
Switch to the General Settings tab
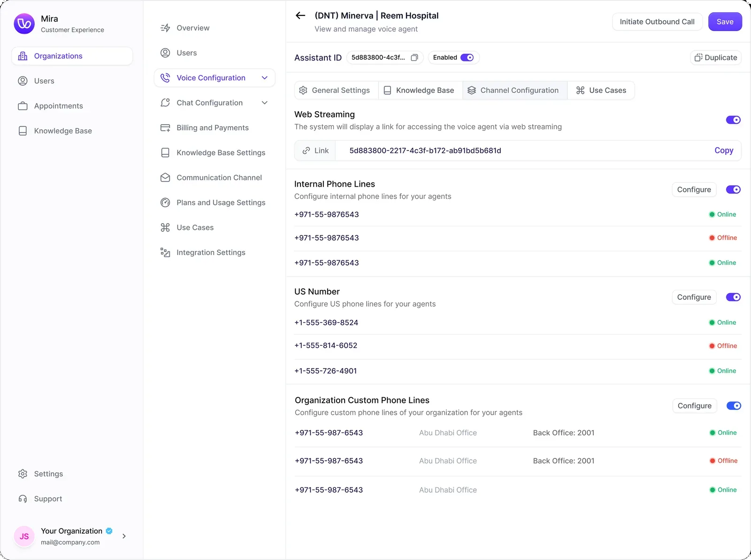point(337,91)
